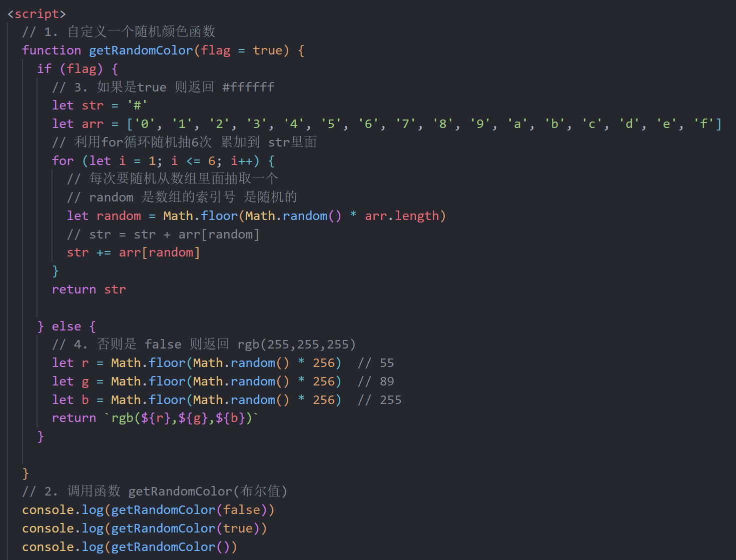Click the comment mentioning #ffffff
The image size is (736, 560).
[163, 87]
